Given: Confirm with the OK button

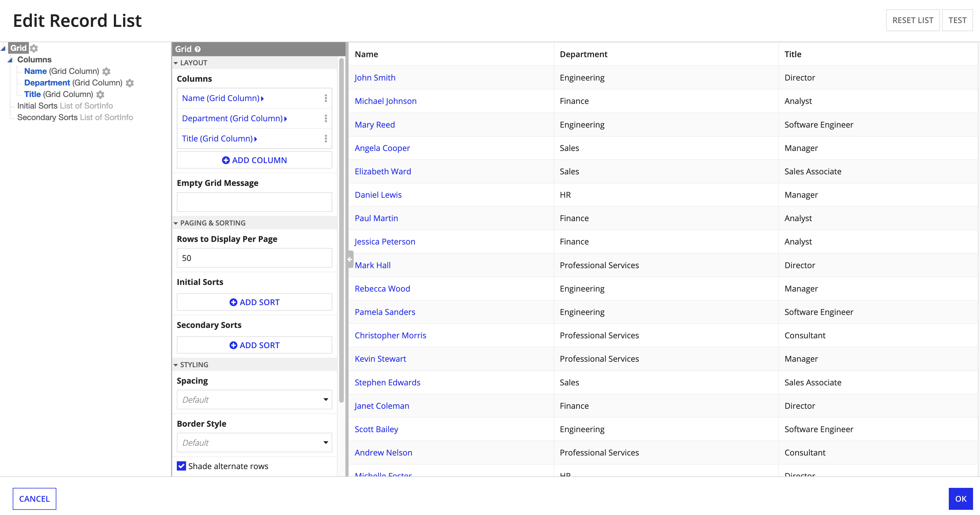Looking at the screenshot, I should tap(961, 499).
